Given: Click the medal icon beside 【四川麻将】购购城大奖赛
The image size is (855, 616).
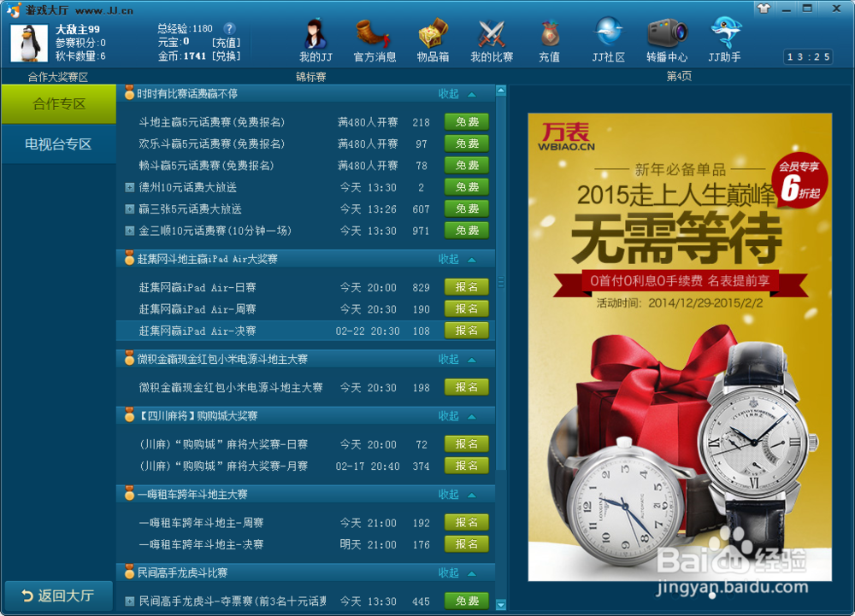Looking at the screenshot, I should click(x=129, y=415).
